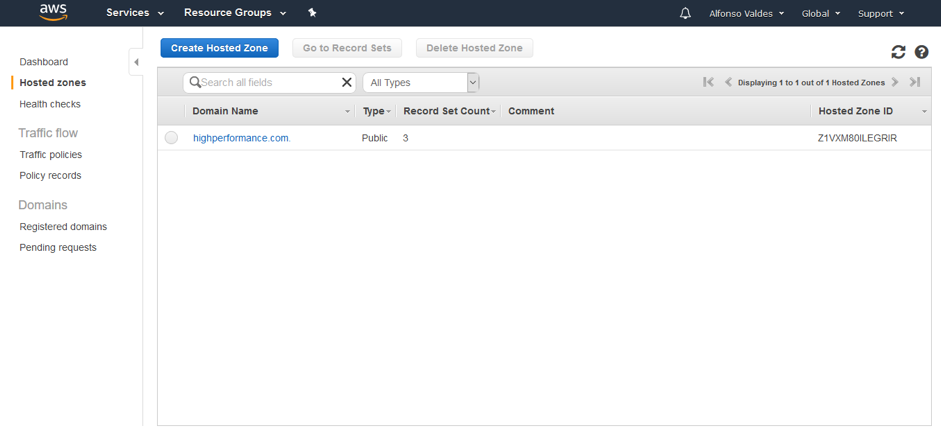Open the Resource Groups menu
Image resolution: width=941 pixels, height=431 pixels.
coord(235,13)
